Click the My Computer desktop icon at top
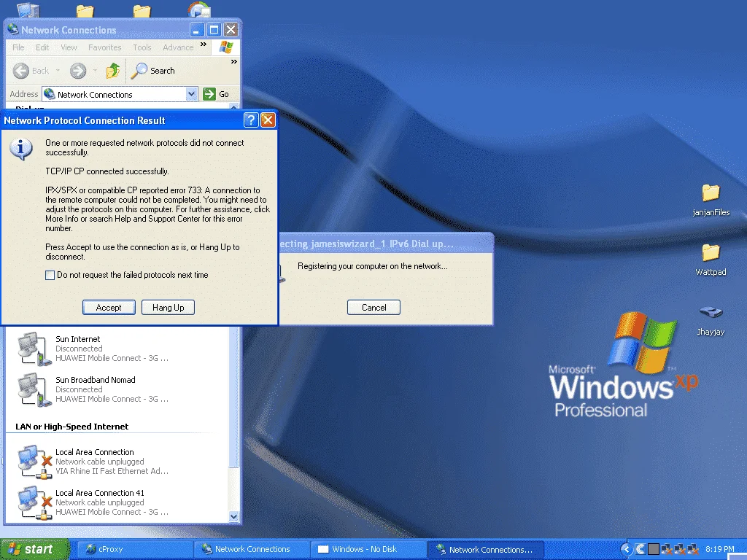 point(28,9)
